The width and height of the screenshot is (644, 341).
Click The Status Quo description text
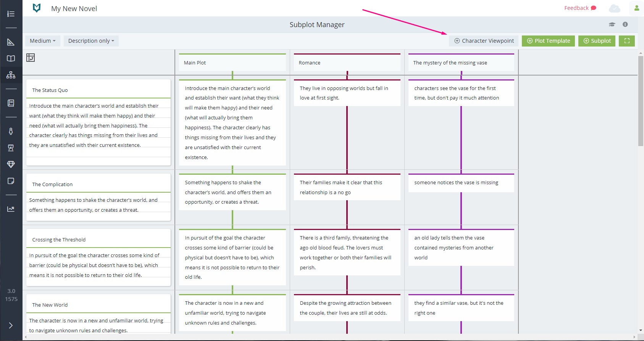94,125
